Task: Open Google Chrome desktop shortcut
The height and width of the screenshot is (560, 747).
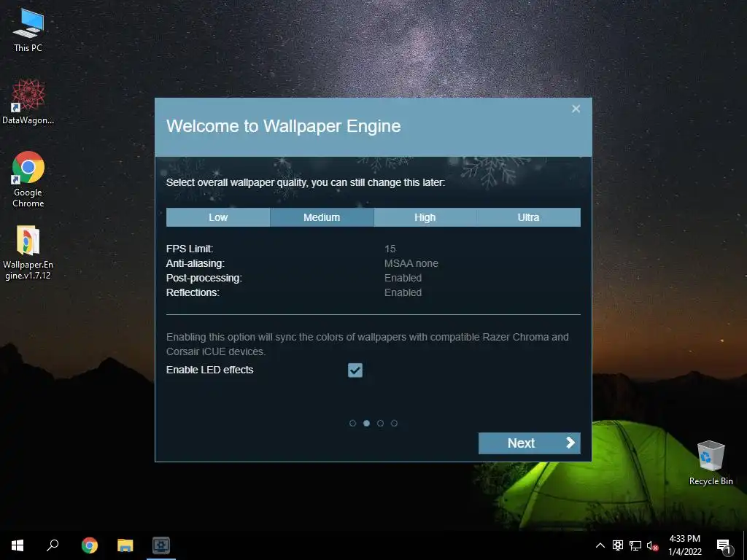Action: (28, 179)
